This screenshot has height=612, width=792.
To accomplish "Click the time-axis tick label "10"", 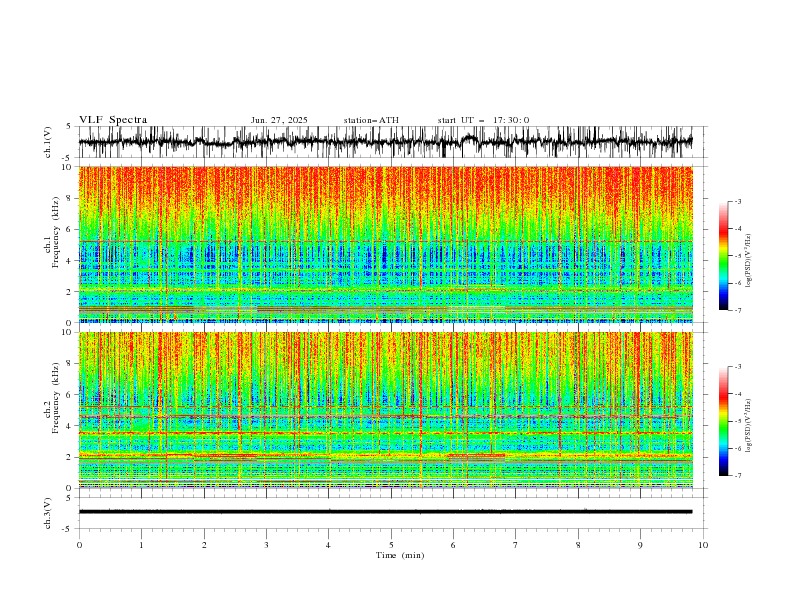I will [703, 545].
